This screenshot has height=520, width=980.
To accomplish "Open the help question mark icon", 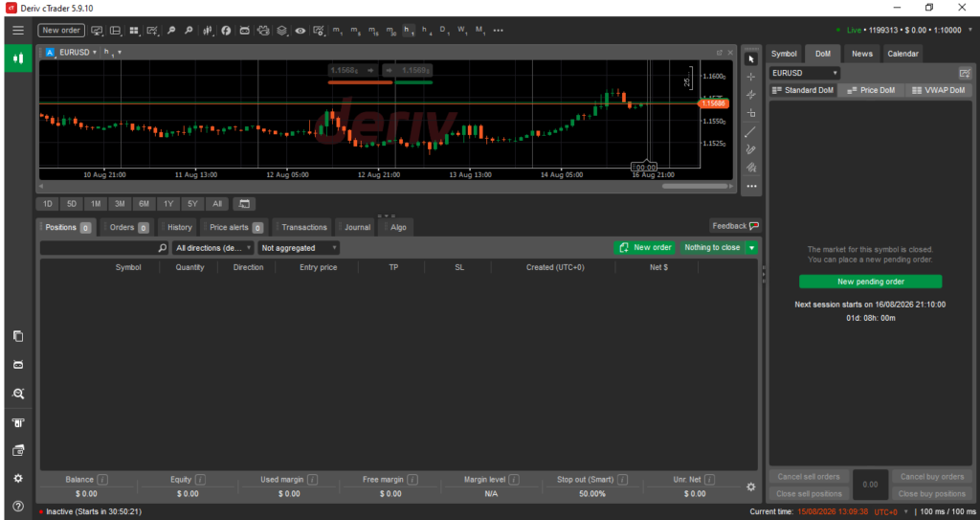I will coord(18,507).
